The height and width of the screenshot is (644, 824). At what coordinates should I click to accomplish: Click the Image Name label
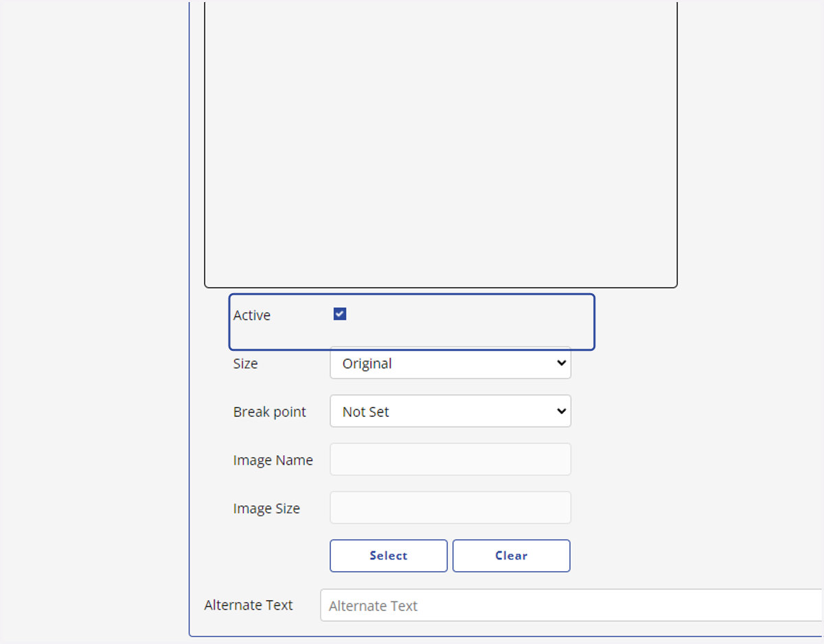pos(273,460)
